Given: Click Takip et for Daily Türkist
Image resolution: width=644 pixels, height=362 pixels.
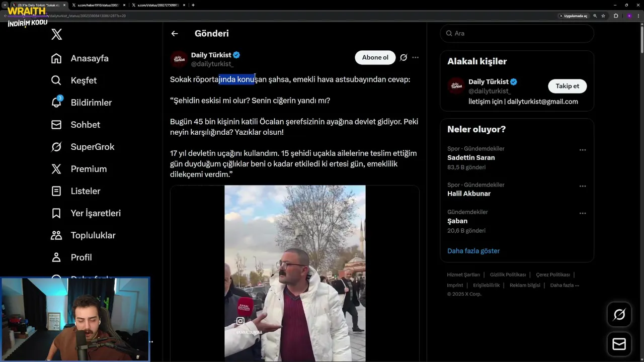Looking at the screenshot, I should click(567, 86).
